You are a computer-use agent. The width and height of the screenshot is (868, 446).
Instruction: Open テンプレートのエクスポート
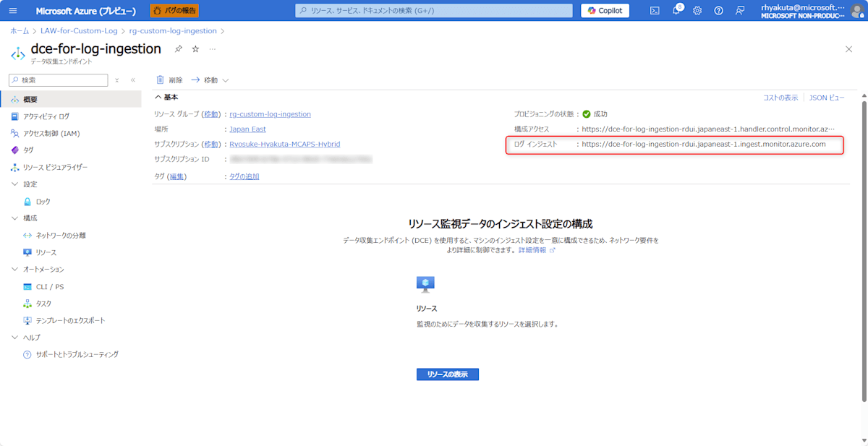pos(70,320)
